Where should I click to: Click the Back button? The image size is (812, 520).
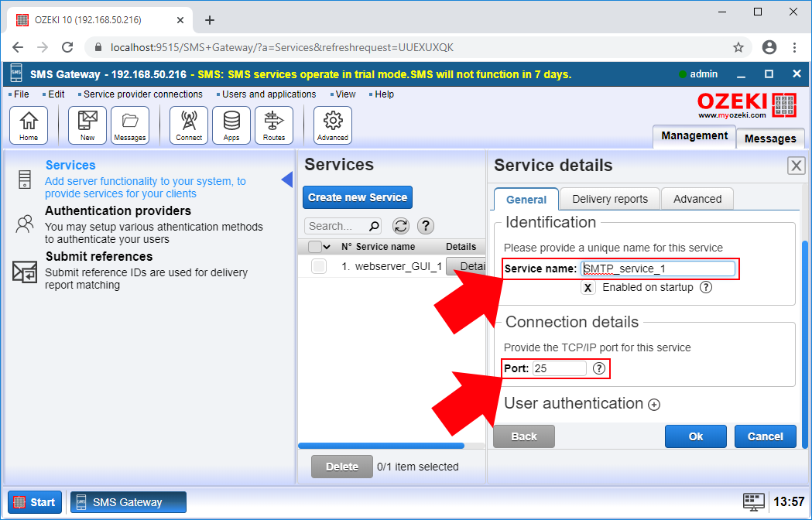524,436
